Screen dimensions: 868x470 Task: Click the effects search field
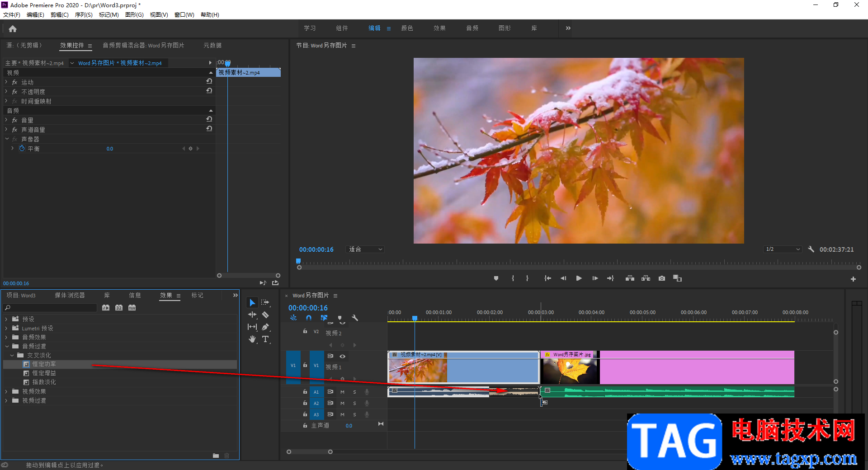(x=51, y=308)
